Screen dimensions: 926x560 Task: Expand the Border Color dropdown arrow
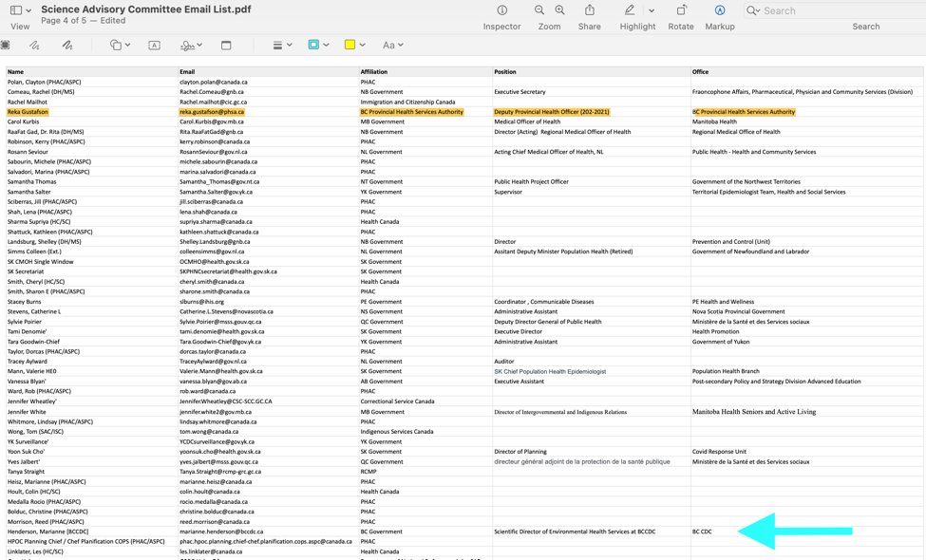326,45
